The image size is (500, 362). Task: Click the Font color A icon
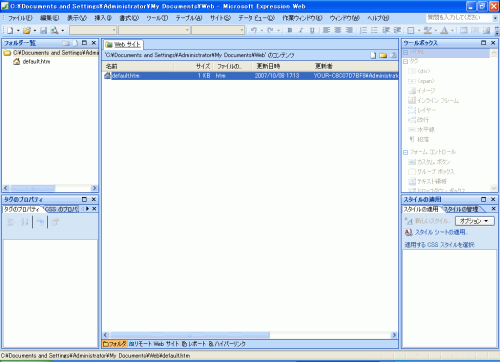(x=444, y=30)
